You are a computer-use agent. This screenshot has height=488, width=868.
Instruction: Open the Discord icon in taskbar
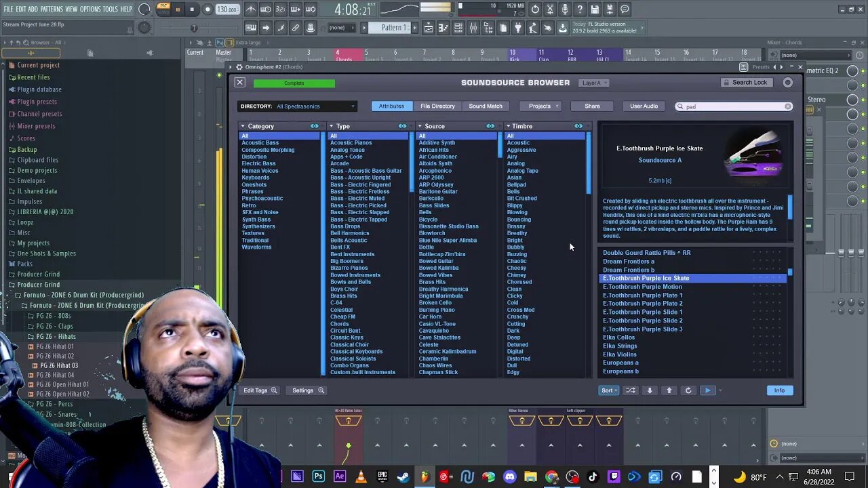(509, 476)
